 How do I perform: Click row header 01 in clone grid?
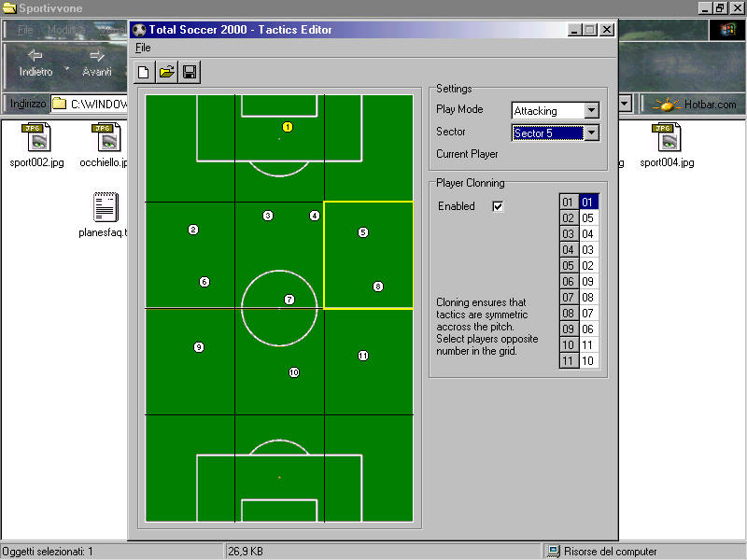(569, 202)
